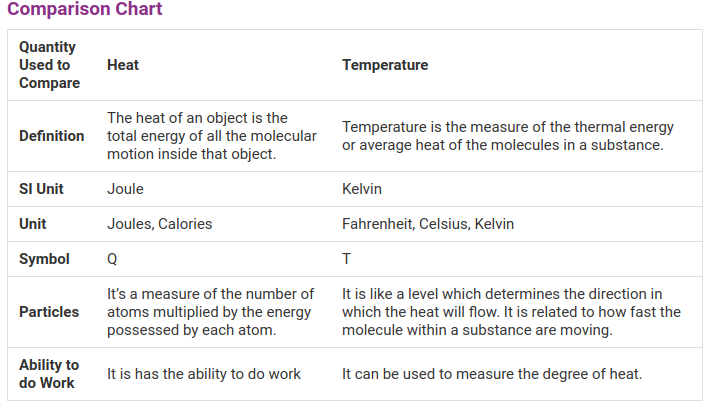The width and height of the screenshot is (709, 411).
Task: Click the text about measuring degree of heat
Action: pos(491,374)
